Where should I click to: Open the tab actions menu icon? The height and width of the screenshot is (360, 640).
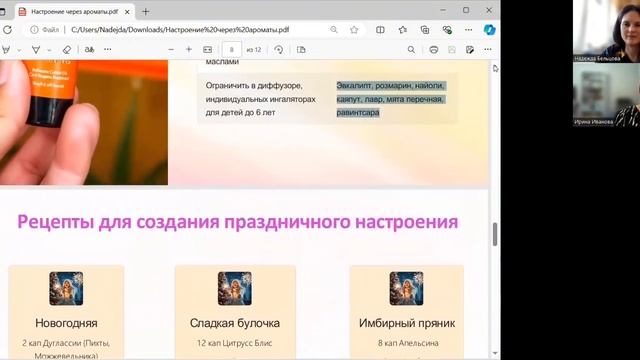[2, 12]
